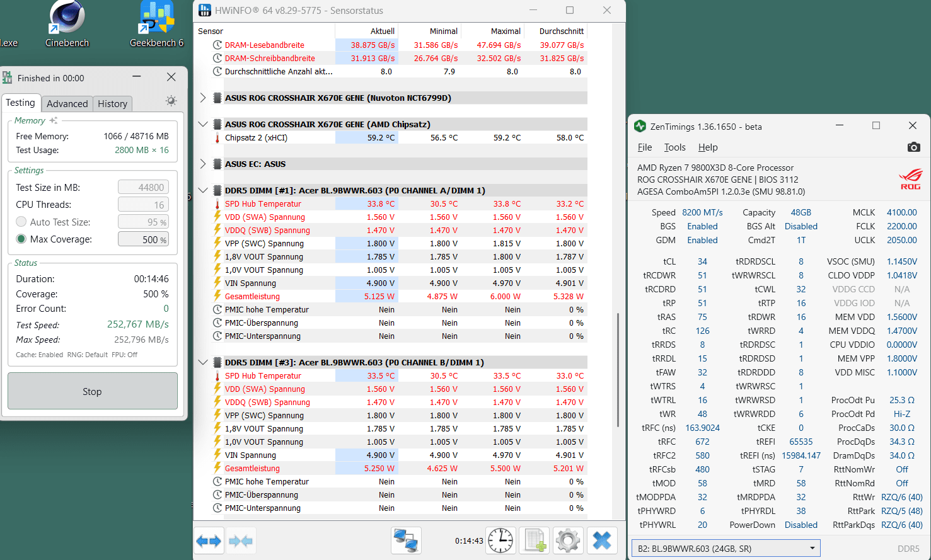The width and height of the screenshot is (931, 560).
Task: Click the CPU Threads input field
Action: tap(143, 205)
